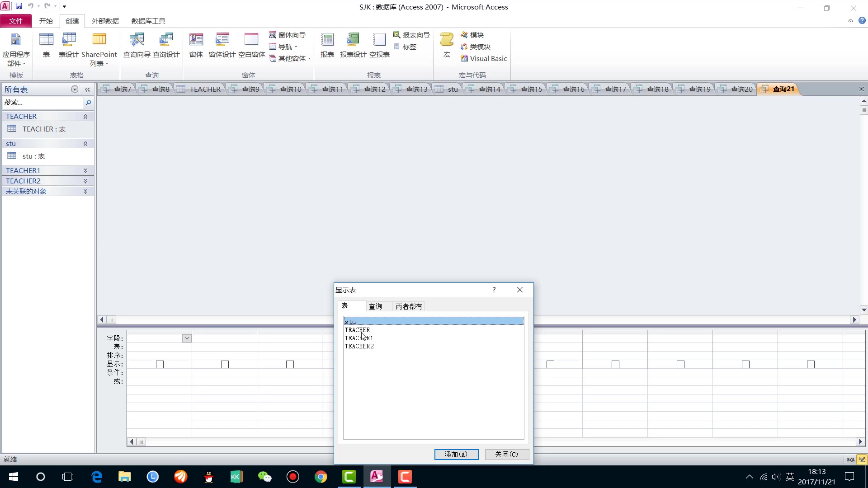Tick first column 显示 checkbox

pyautogui.click(x=160, y=365)
